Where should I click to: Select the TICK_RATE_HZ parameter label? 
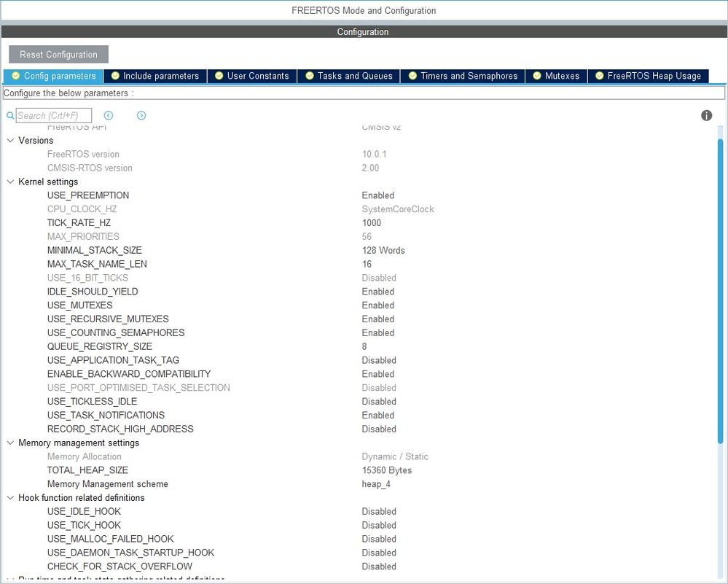point(79,222)
